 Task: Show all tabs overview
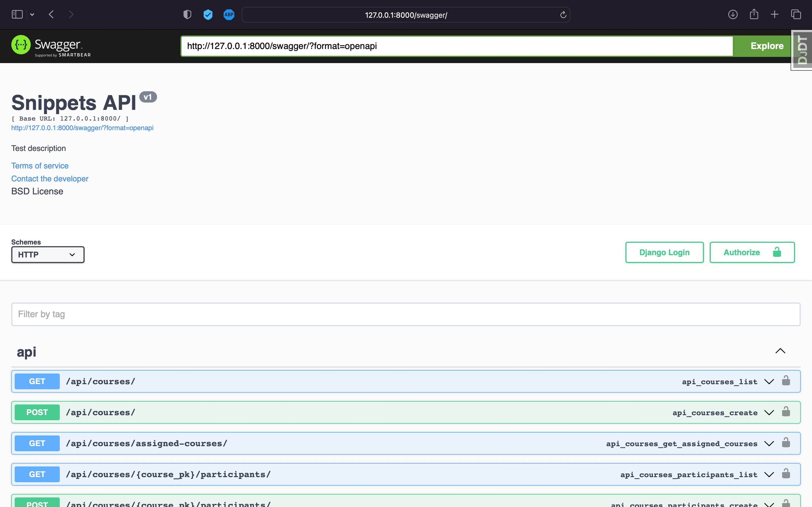pyautogui.click(x=796, y=14)
